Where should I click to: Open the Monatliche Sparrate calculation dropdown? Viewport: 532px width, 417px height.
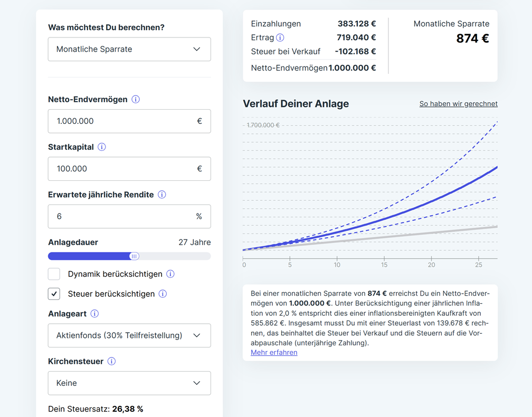[x=129, y=49]
